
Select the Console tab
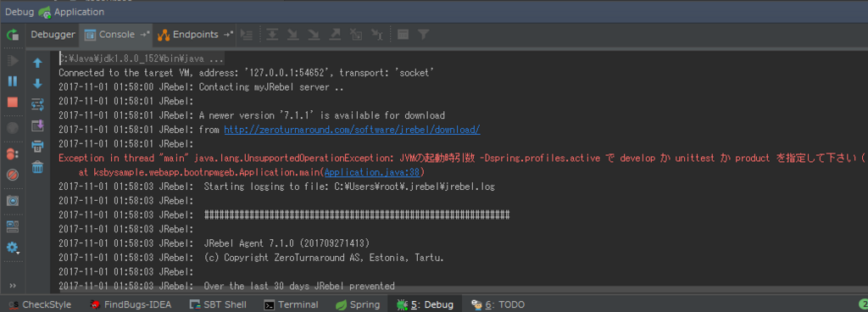click(x=117, y=34)
